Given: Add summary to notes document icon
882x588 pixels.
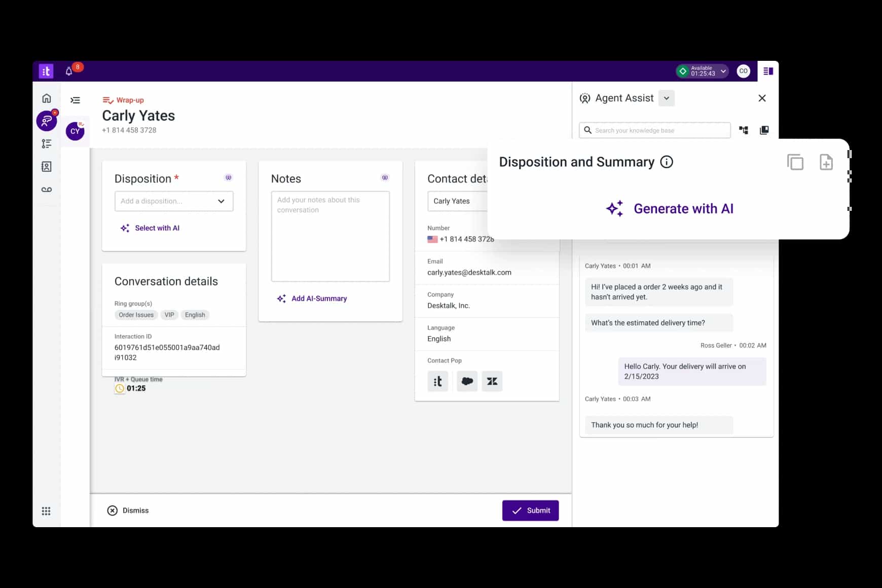Looking at the screenshot, I should coord(826,162).
